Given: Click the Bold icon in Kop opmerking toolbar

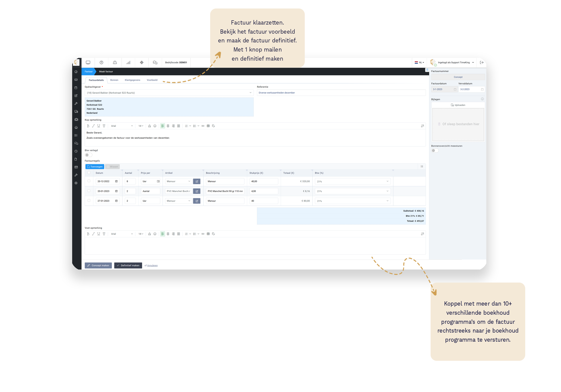Looking at the screenshot, I should pyautogui.click(x=88, y=126).
